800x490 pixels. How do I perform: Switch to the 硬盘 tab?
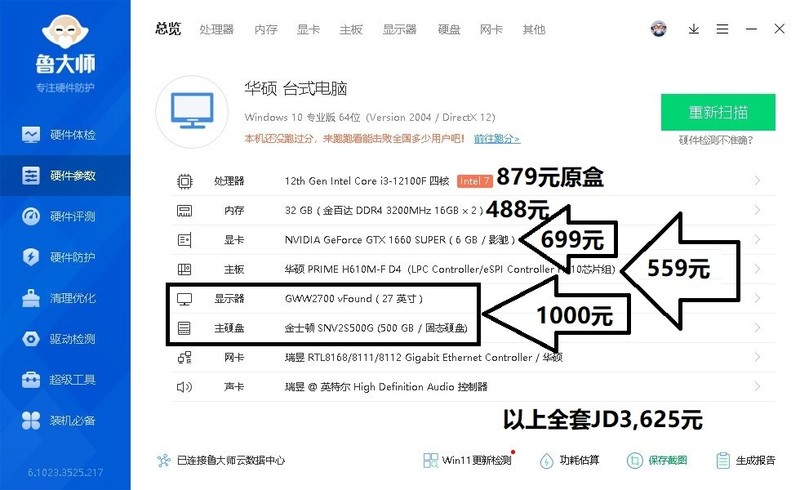coord(449,30)
